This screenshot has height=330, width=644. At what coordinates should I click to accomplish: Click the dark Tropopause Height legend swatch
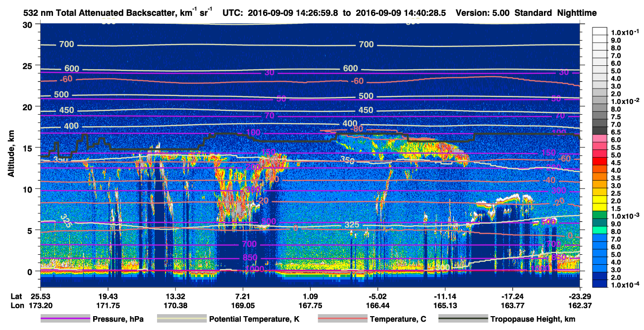[x=463, y=319]
